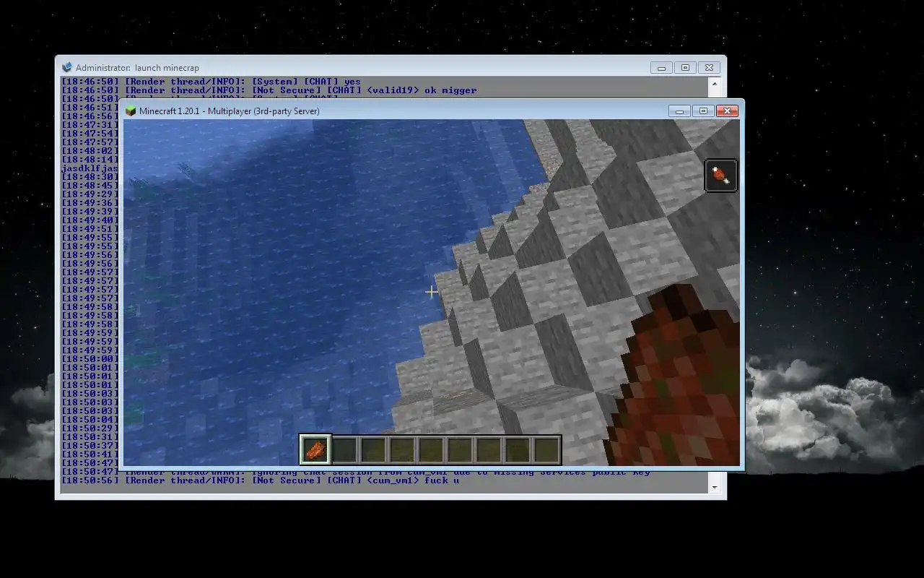Image resolution: width=924 pixels, height=578 pixels.
Task: Click the [18:47:54] timestamp in console
Action: click(90, 134)
